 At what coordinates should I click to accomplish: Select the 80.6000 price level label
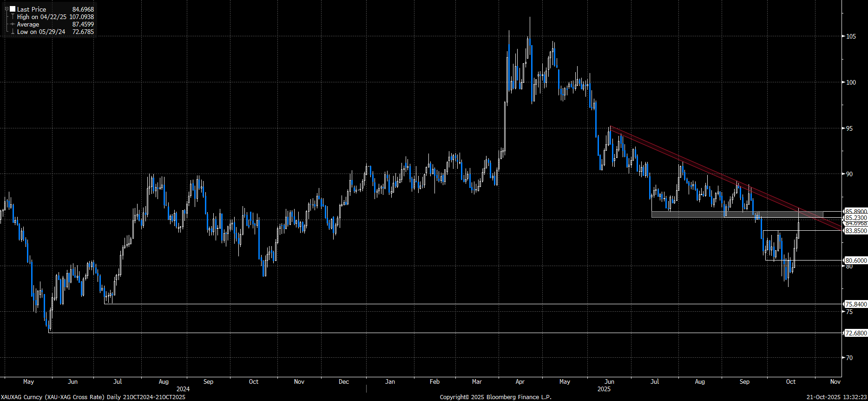[x=855, y=261]
